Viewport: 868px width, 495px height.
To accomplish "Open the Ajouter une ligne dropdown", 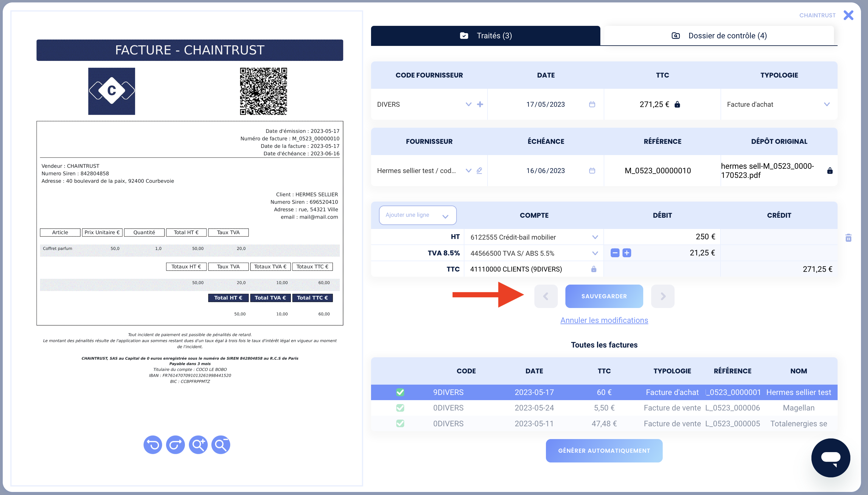I will [x=418, y=215].
